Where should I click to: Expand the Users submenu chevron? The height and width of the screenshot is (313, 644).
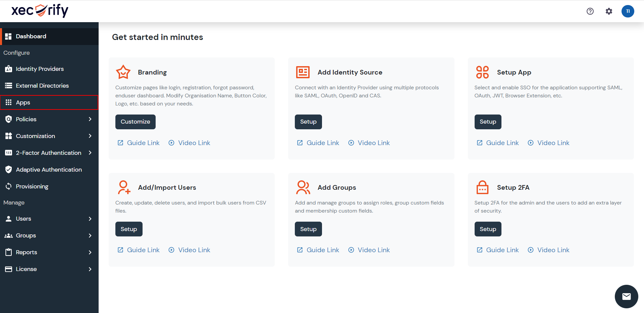tap(90, 219)
